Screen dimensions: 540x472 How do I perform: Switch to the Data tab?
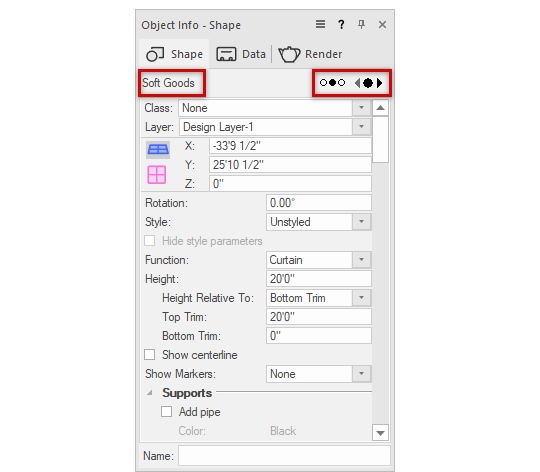coord(241,54)
